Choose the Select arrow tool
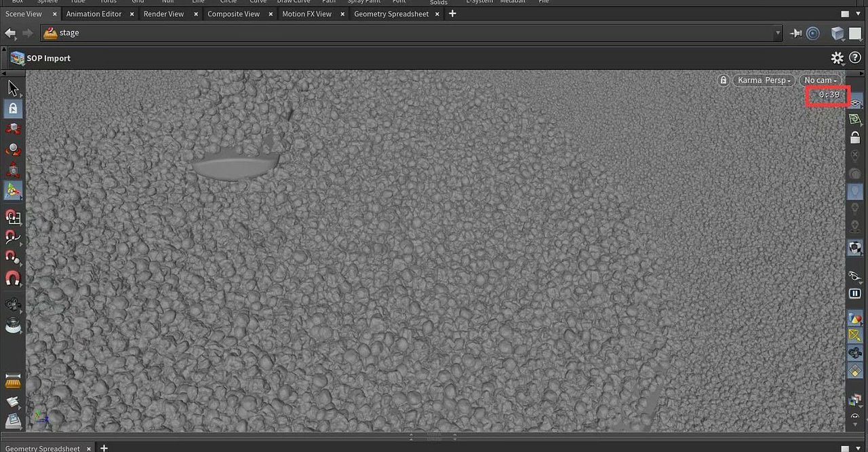 pyautogui.click(x=13, y=88)
